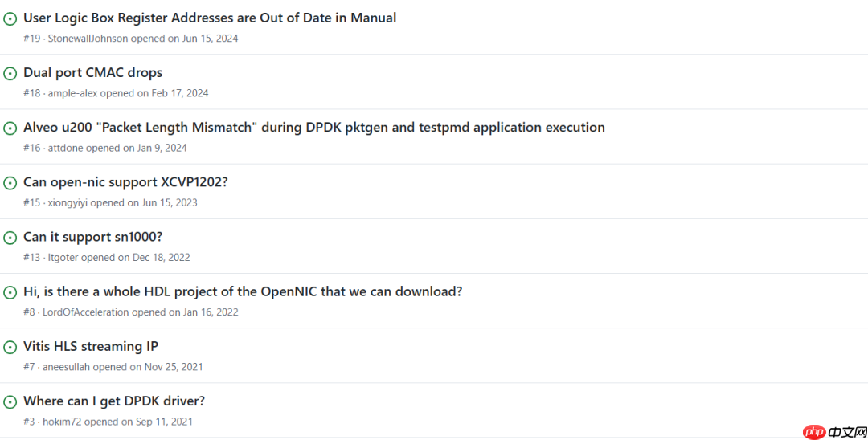Open Alveo u200 Packet Length Mismatch issue
The image size is (868, 440).
tap(313, 127)
